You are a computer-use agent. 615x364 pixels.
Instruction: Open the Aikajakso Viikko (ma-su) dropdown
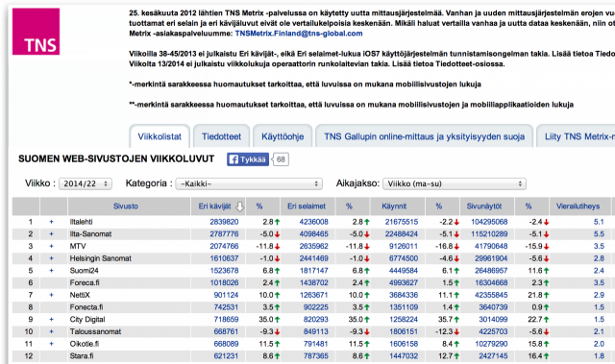coord(455,183)
